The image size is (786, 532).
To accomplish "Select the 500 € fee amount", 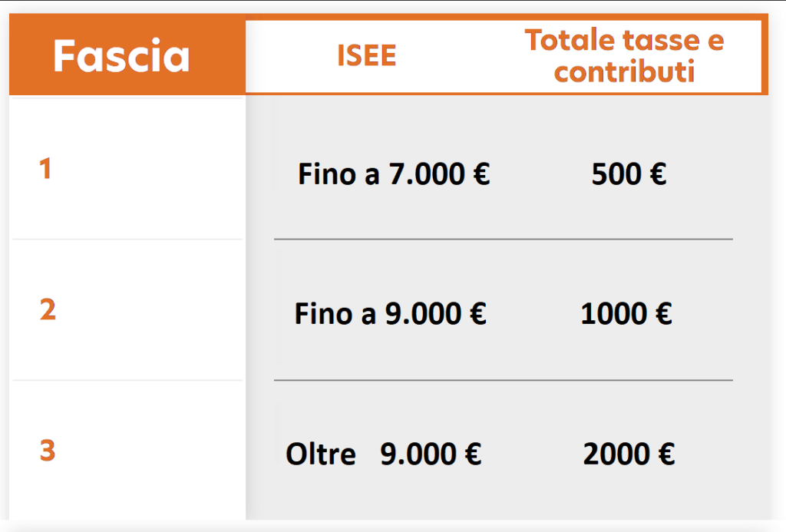I will (629, 175).
